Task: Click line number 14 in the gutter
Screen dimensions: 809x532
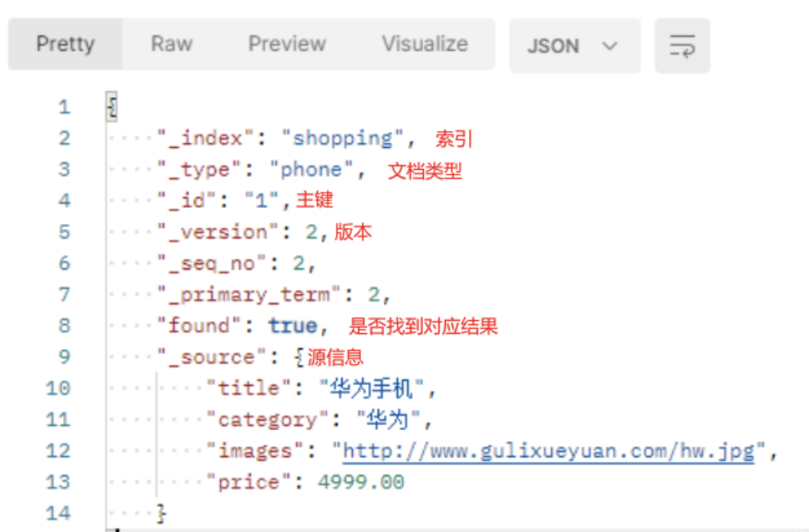Action: 58,513
